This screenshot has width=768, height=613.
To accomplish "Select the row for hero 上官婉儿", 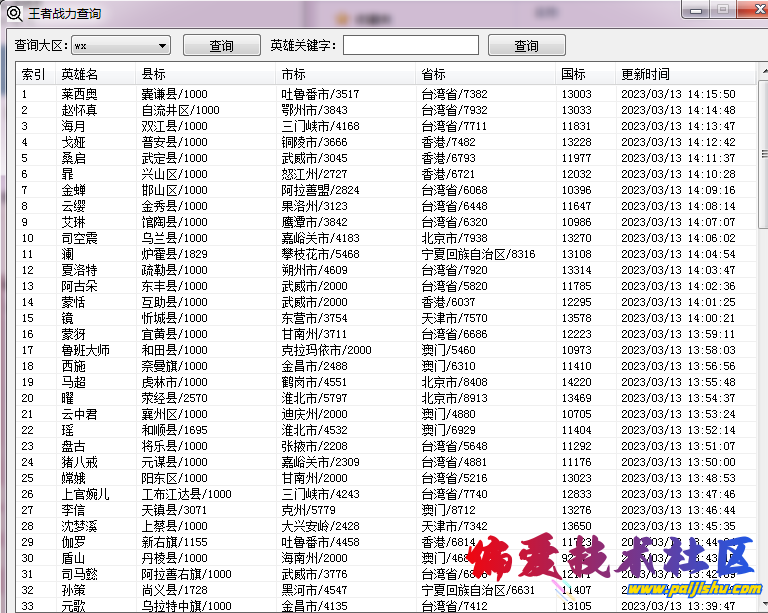I will [x=85, y=494].
